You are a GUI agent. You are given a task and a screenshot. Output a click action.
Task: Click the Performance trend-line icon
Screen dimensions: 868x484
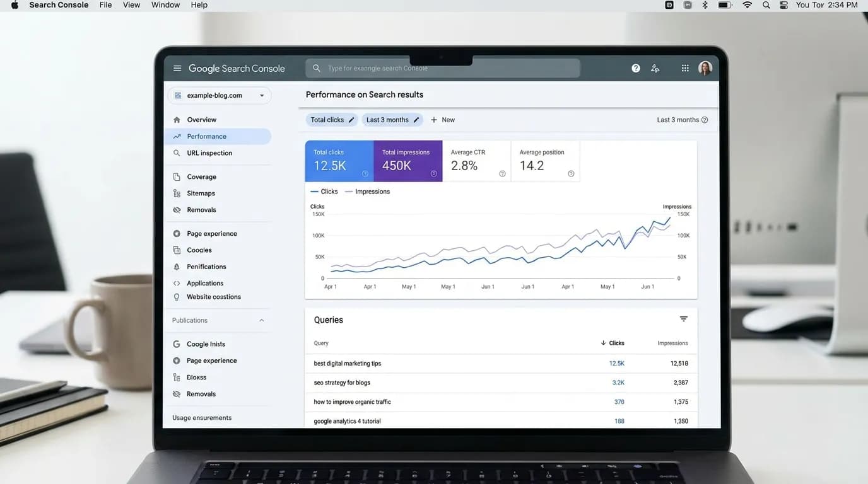click(x=177, y=136)
